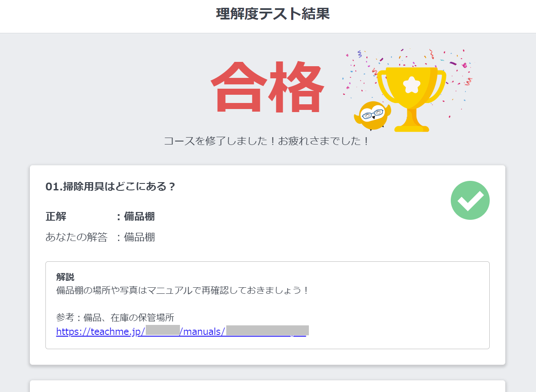The height and width of the screenshot is (392, 536).
Task: Click the 理解度テスト結果 page title
Action: point(273,14)
